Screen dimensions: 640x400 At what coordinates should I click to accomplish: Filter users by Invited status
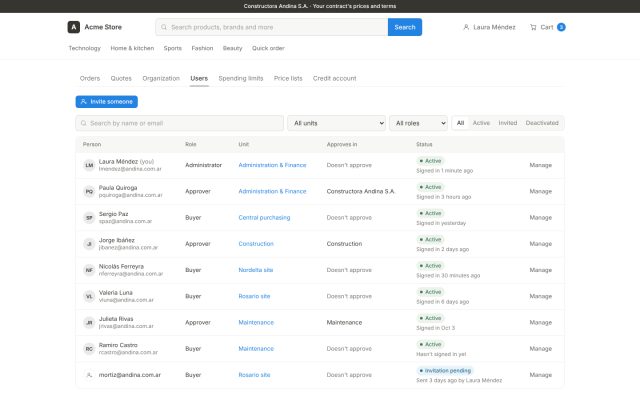(x=508, y=123)
